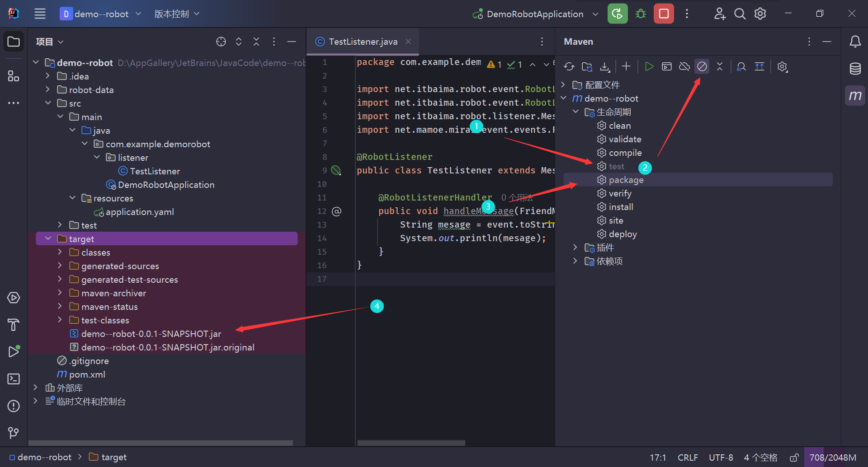Select demo--robot-0.0.1-SNAPSHOT.jar file

coord(151,334)
